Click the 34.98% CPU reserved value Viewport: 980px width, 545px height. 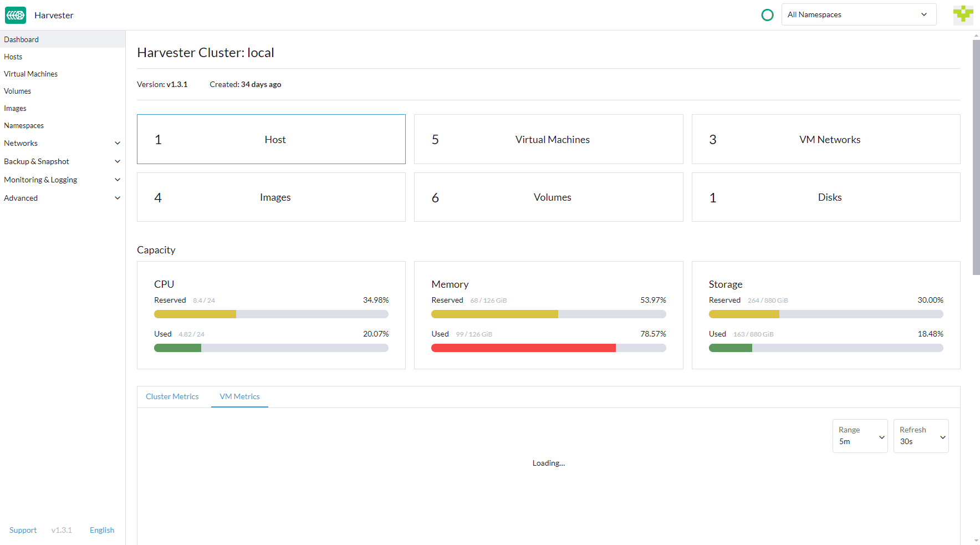point(376,300)
